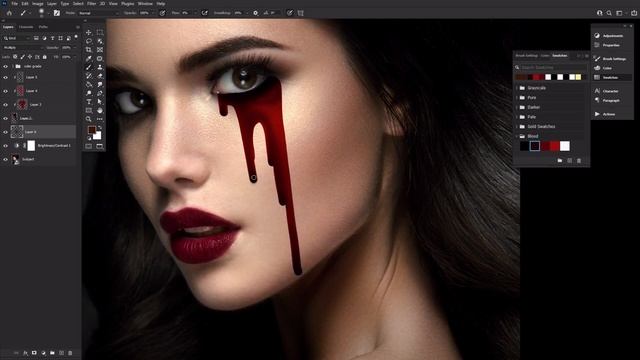Open the Actions panel

tap(605, 114)
